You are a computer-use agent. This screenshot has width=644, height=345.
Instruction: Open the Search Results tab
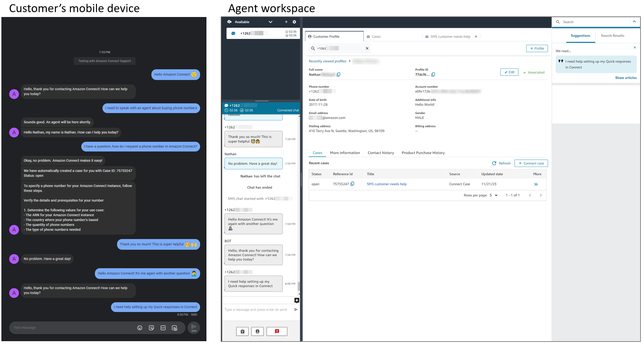pyautogui.click(x=612, y=35)
